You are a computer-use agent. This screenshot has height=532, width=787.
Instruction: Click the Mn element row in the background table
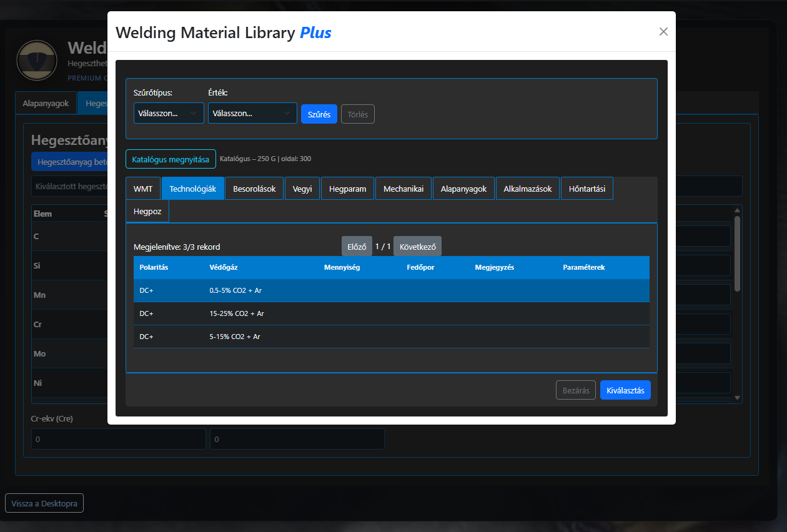[69, 295]
